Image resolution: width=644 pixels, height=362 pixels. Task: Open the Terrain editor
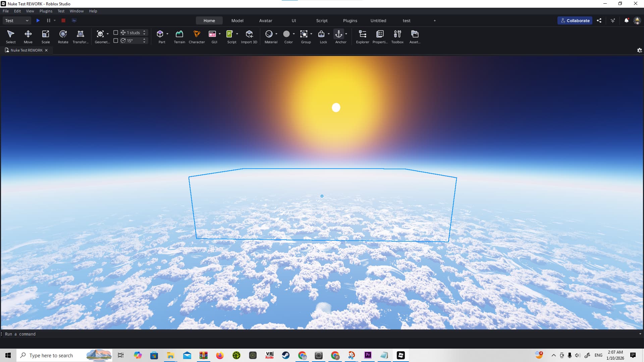click(179, 37)
